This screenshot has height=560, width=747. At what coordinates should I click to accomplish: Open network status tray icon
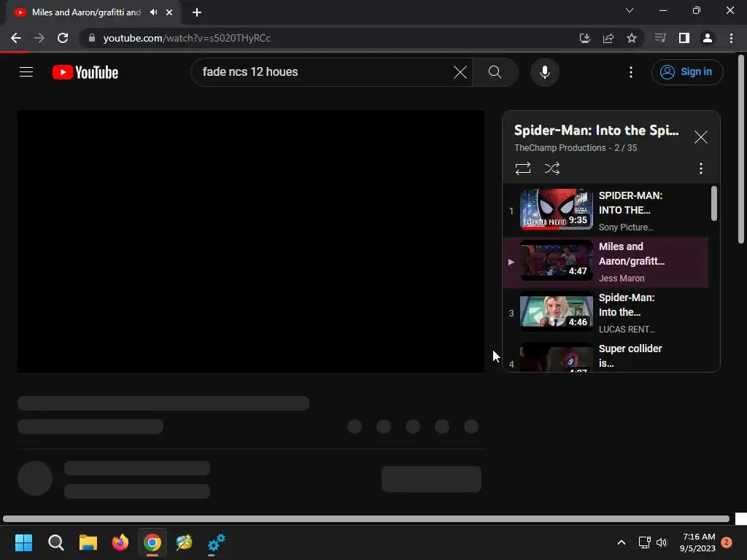644,542
